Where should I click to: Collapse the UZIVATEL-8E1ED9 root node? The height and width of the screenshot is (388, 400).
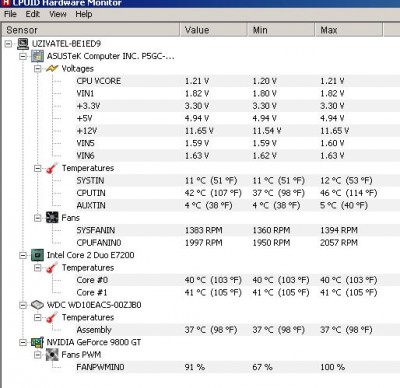[x=9, y=44]
